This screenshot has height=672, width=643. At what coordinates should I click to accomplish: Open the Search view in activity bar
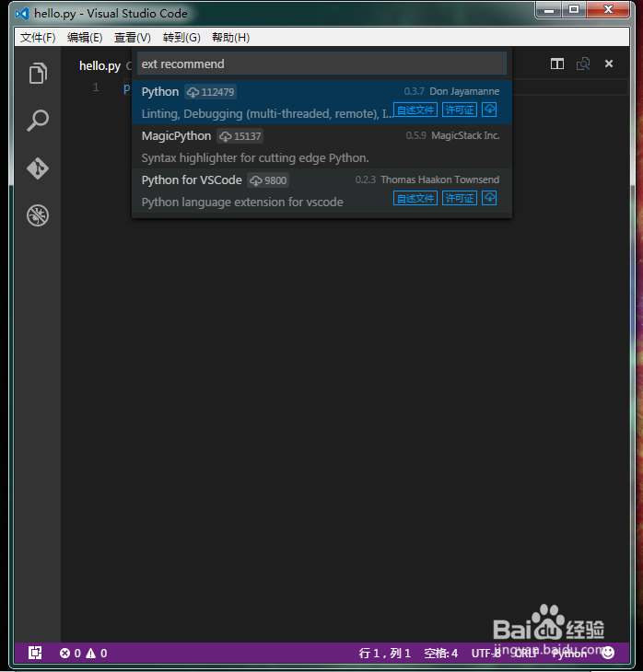38,121
